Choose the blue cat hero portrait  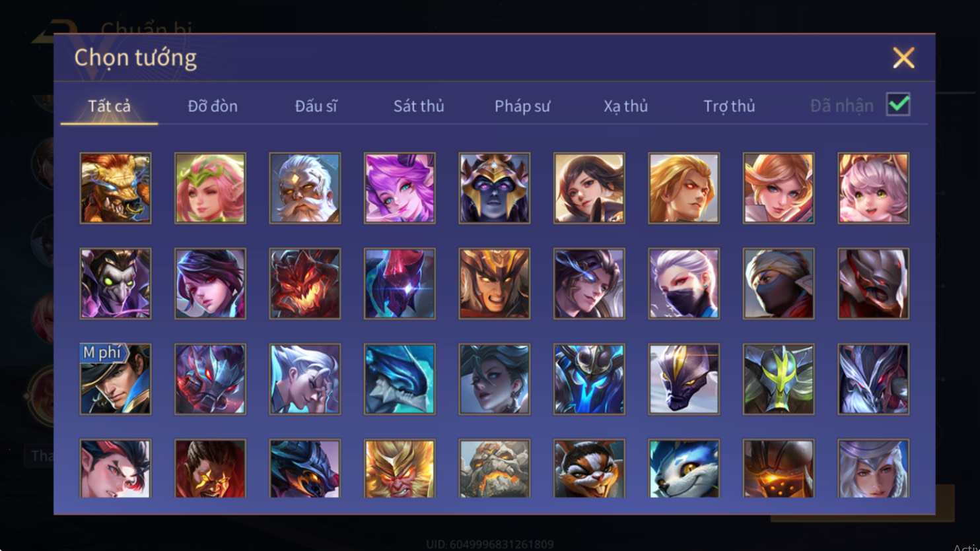684,468
